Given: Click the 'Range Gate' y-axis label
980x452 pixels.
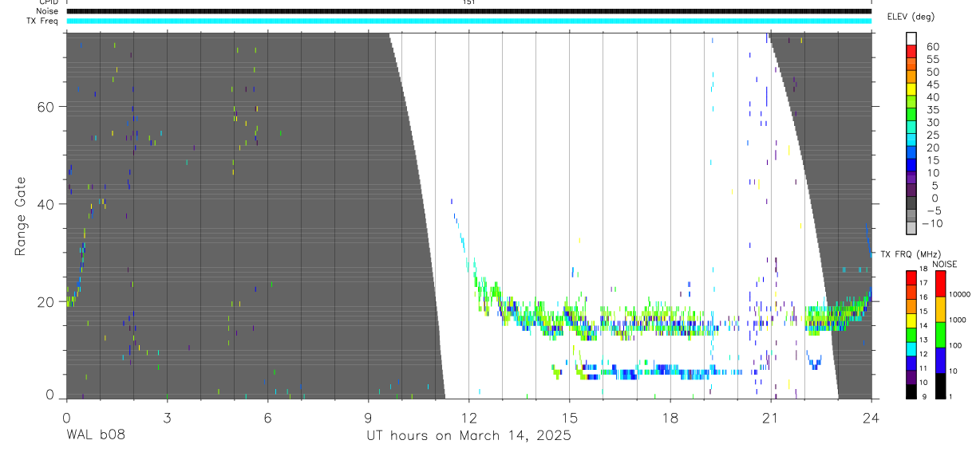Looking at the screenshot, I should pos(20,215).
